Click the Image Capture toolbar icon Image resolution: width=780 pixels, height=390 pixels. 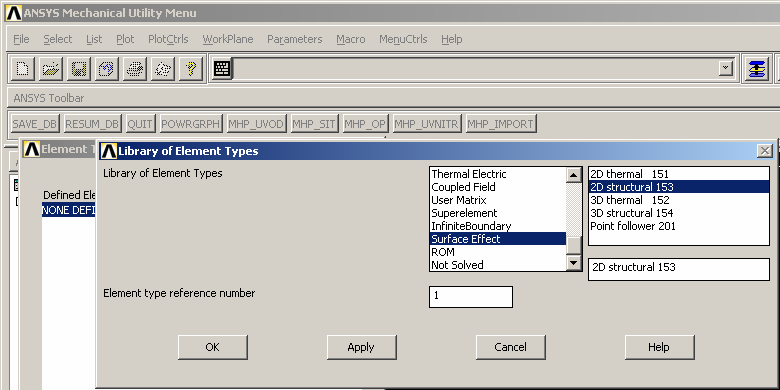point(134,69)
